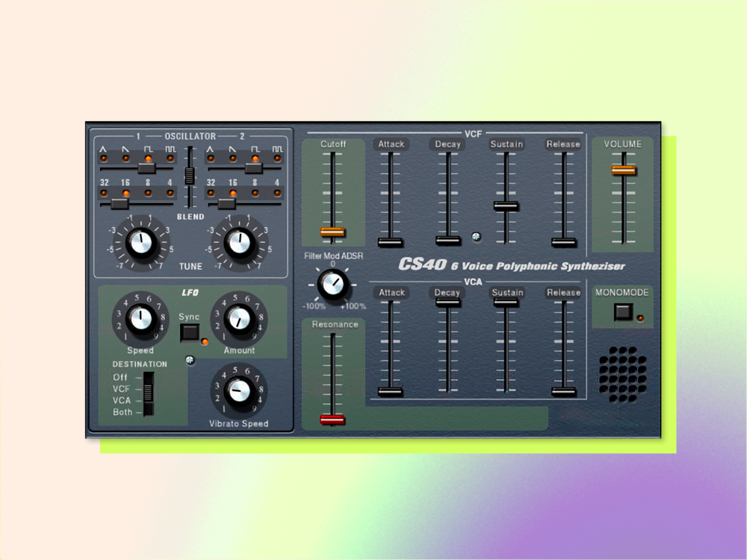Click the VOLUME label
Image resolution: width=747 pixels, height=560 pixels.
623,144
